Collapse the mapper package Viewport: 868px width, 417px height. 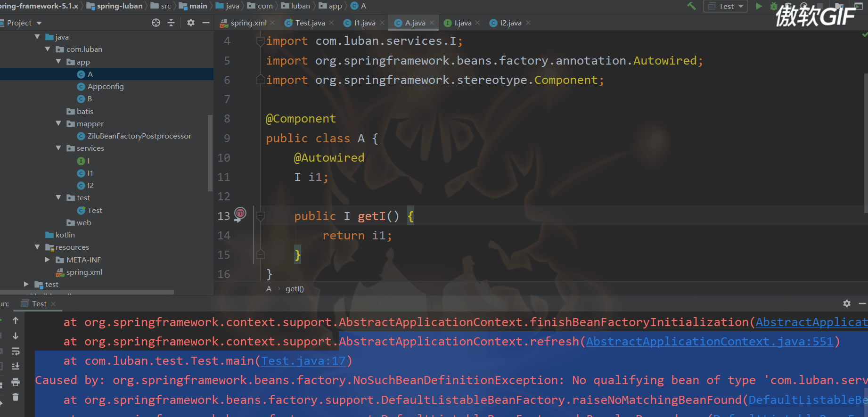pyautogui.click(x=58, y=123)
